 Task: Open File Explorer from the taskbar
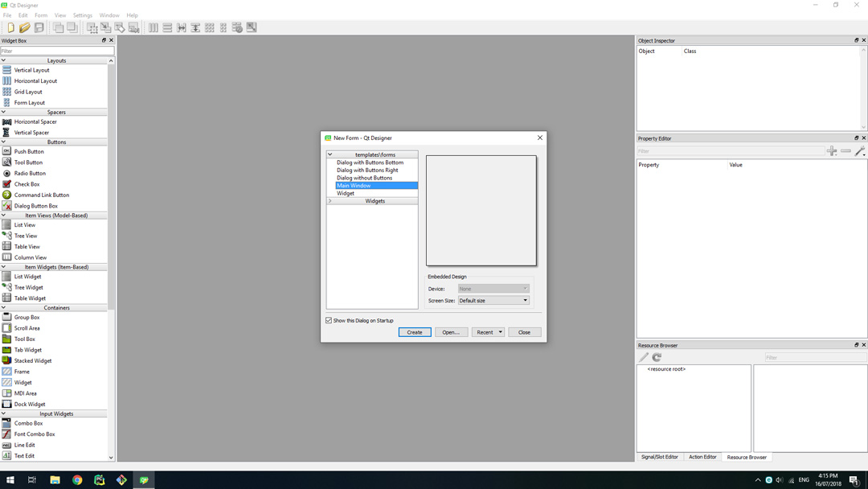tap(55, 480)
